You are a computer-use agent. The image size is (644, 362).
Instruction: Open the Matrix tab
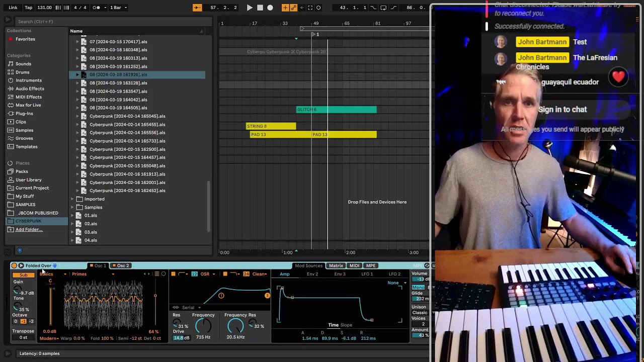[336, 266]
